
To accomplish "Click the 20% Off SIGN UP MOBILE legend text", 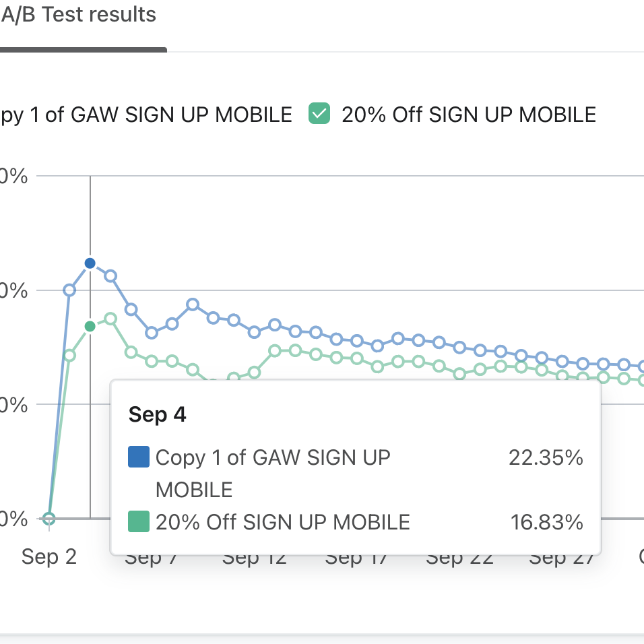I will coord(469,115).
